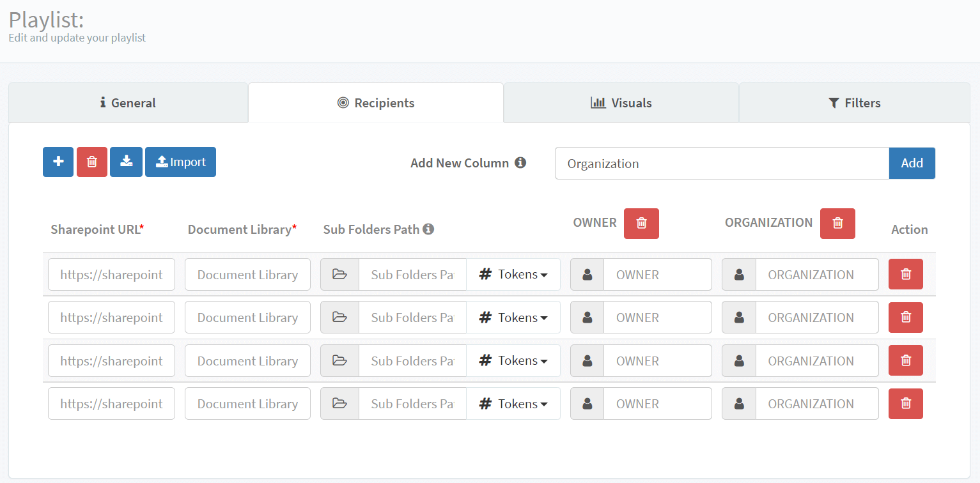Viewport: 980px width, 483px height.
Task: Click the Add button to create the Organization column
Action: click(912, 163)
